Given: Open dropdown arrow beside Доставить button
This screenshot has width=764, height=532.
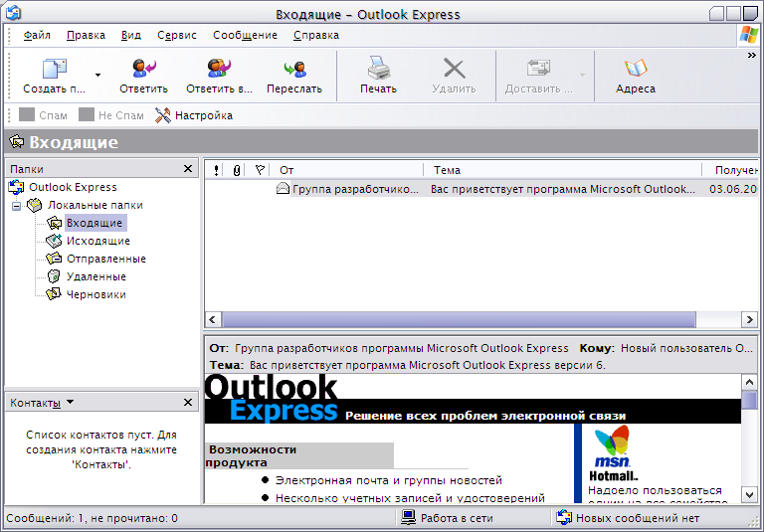Looking at the screenshot, I should [582, 75].
